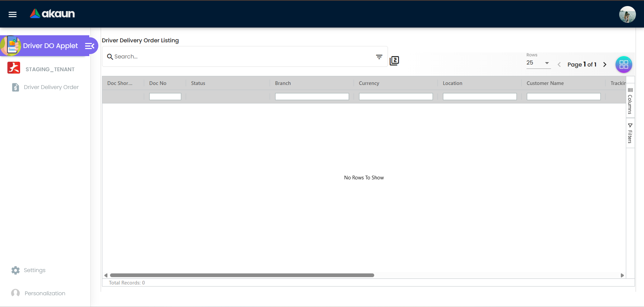644x307 pixels.
Task: Open the filter icon beside the search bar
Action: [x=379, y=57]
